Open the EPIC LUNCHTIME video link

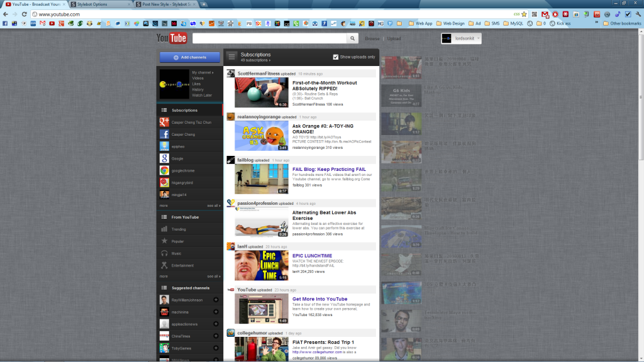pos(312,256)
